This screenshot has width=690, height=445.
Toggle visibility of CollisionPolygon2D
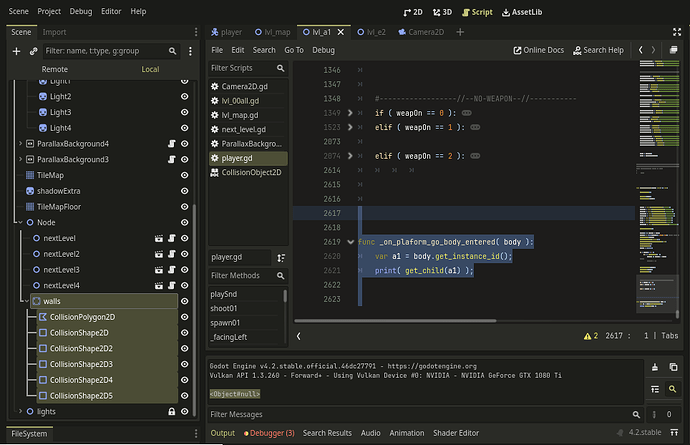(185, 317)
